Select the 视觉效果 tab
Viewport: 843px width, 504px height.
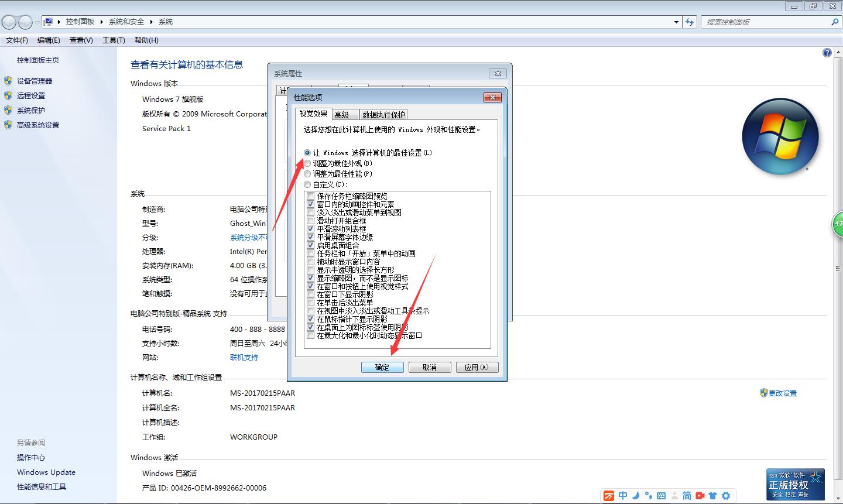314,114
